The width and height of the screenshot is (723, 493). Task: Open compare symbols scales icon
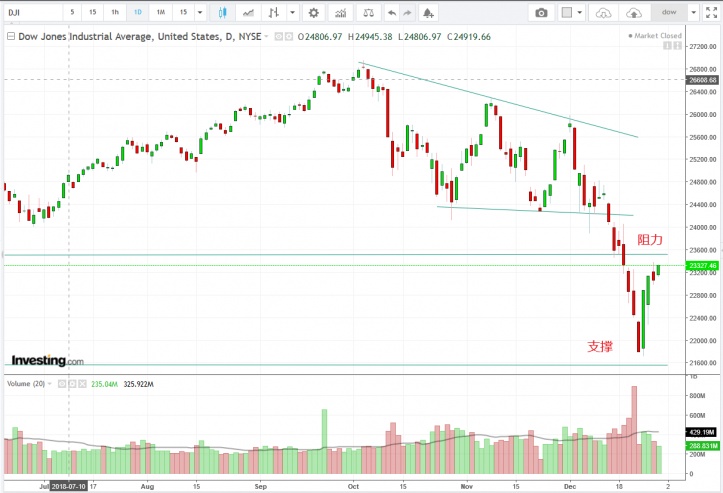click(368, 12)
